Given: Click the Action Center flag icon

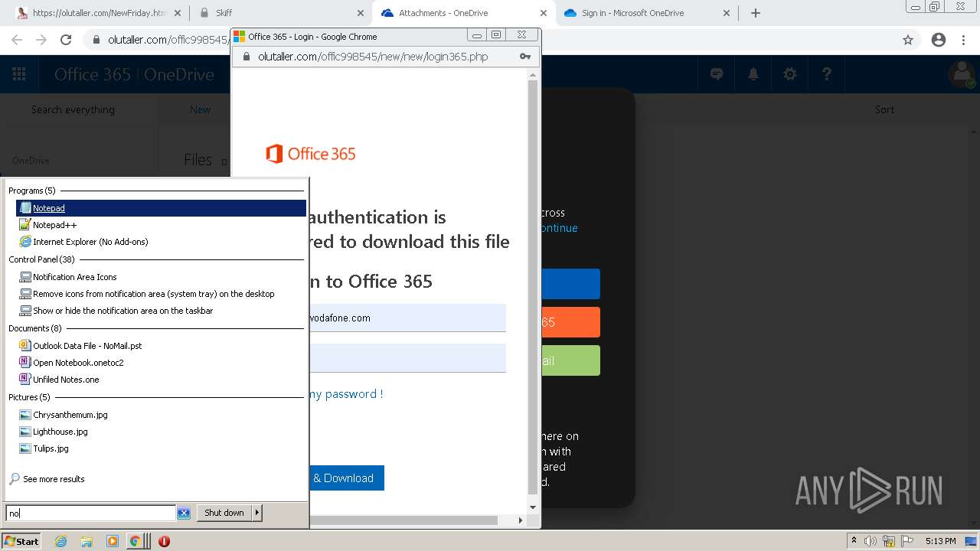Looking at the screenshot, I should tap(906, 541).
